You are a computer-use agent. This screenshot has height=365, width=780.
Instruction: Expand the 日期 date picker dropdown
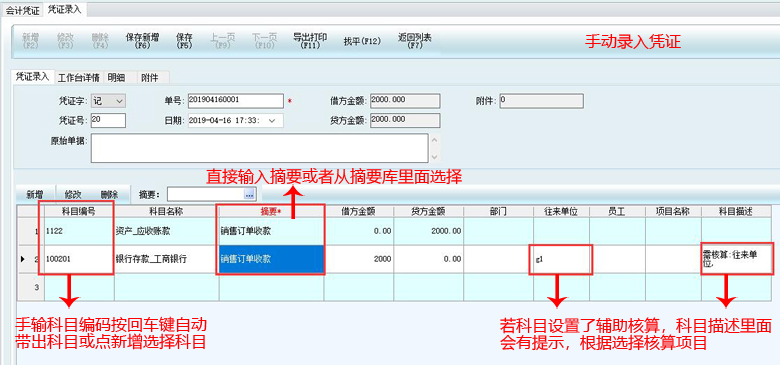(272, 120)
